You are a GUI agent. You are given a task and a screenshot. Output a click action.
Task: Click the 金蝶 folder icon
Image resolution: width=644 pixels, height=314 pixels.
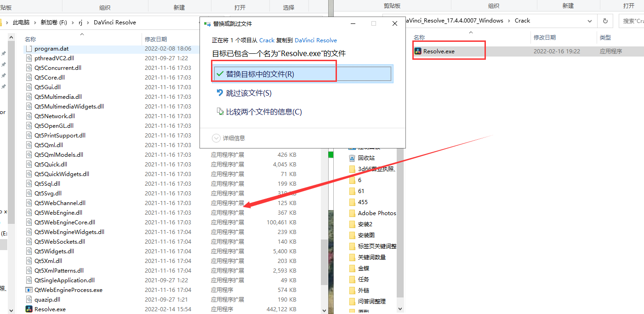coord(352,268)
